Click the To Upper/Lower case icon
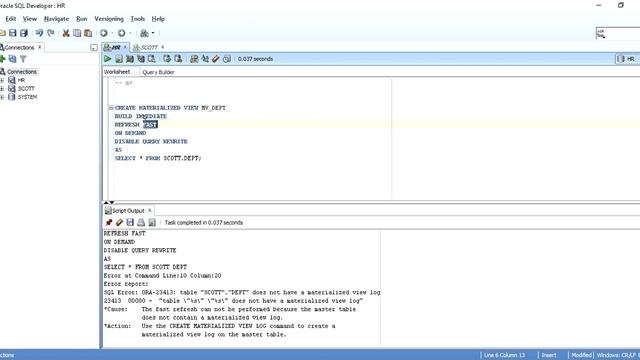Viewport: 640px width, 360px height. (x=205, y=59)
